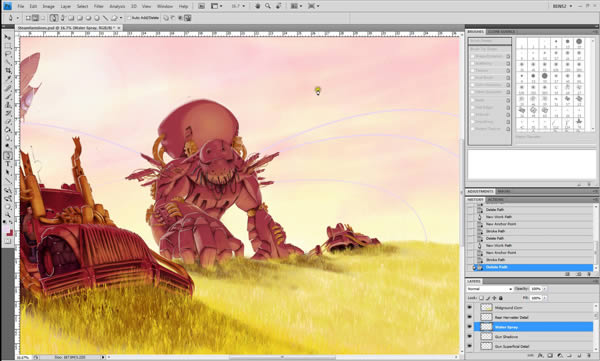Image resolution: width=600 pixels, height=361 pixels.
Task: Toggle lock all for layer
Action: click(x=501, y=298)
